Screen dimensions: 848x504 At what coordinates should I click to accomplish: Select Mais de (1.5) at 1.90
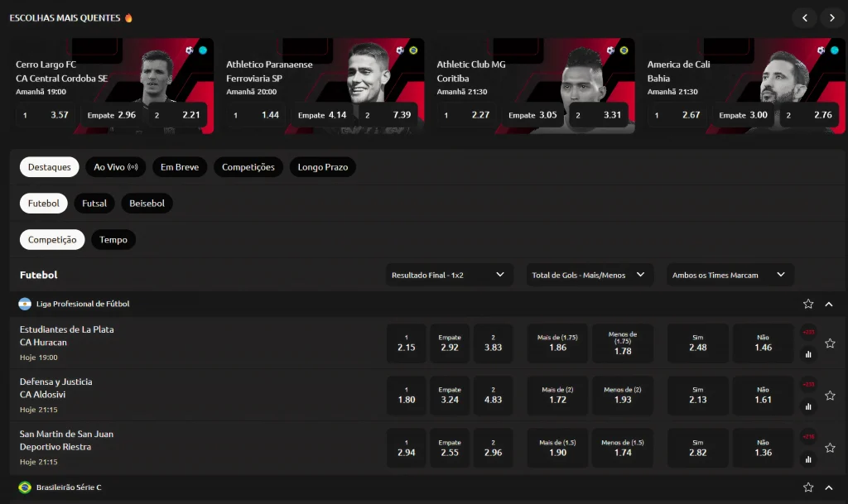(557, 449)
